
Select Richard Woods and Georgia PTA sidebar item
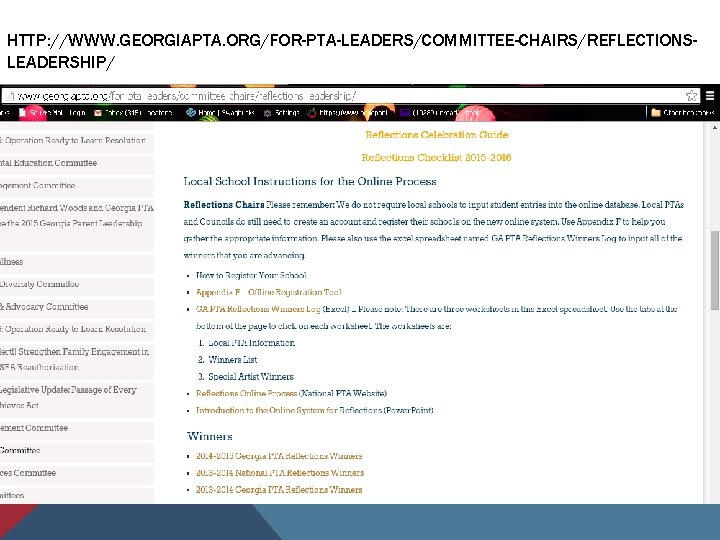pos(76,223)
